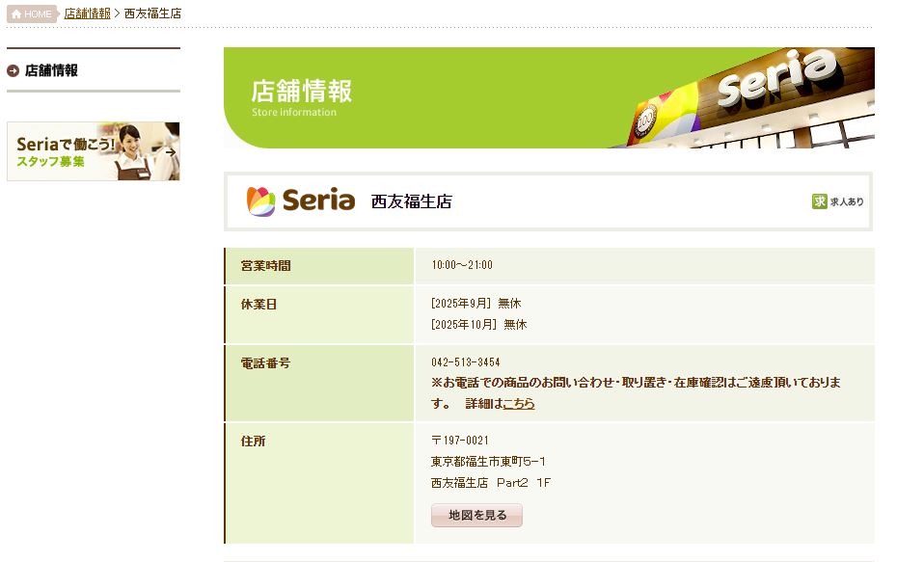Select the 店舗情報 sidebar menu item

click(51, 70)
